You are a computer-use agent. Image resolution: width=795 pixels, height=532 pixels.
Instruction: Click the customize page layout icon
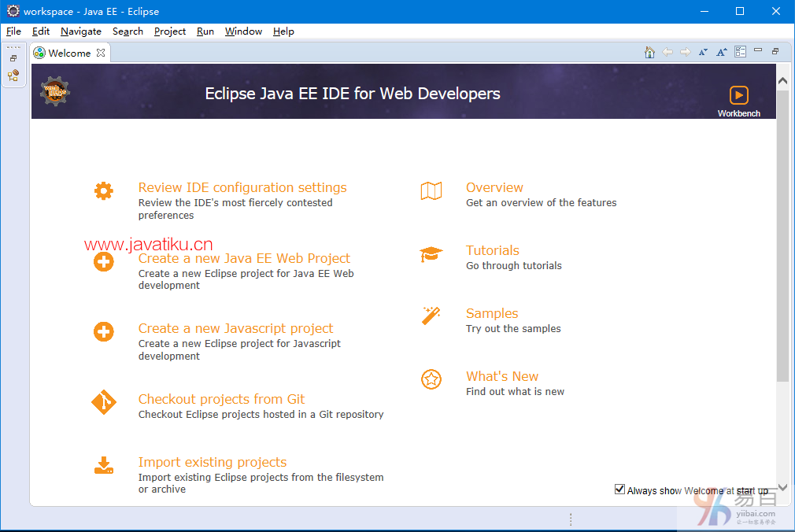pyautogui.click(x=740, y=52)
